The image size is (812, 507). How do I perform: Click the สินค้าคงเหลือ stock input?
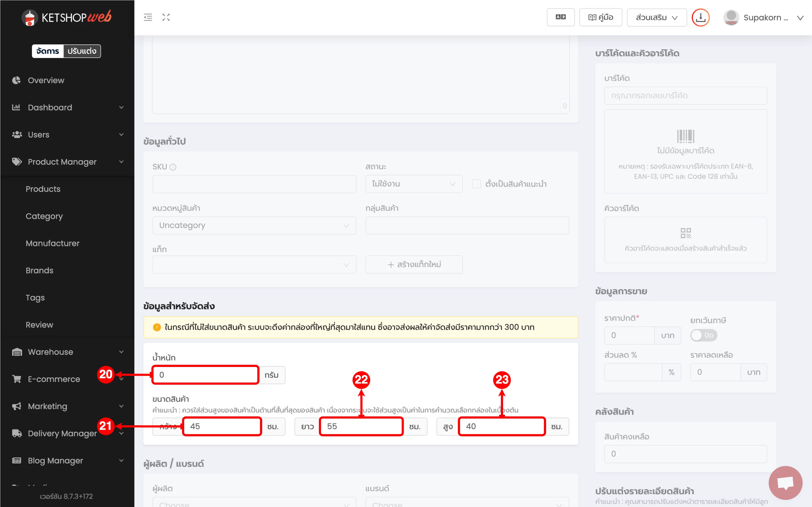[x=685, y=454]
